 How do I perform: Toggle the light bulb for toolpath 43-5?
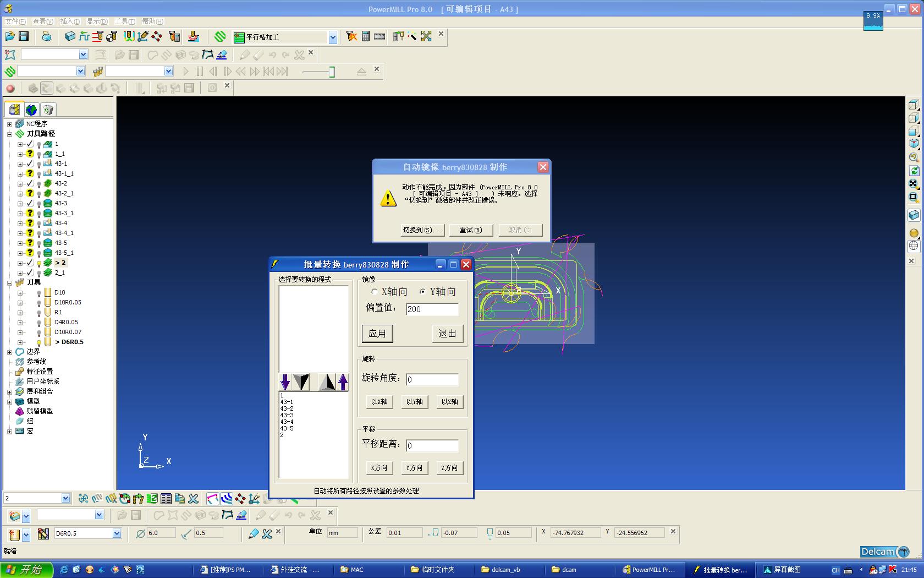click(39, 243)
